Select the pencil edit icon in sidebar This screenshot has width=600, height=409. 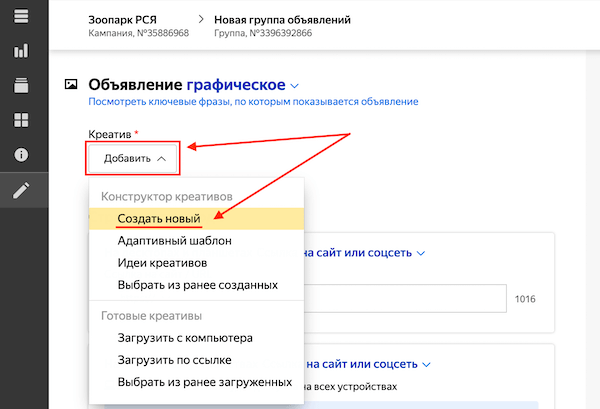(x=22, y=191)
